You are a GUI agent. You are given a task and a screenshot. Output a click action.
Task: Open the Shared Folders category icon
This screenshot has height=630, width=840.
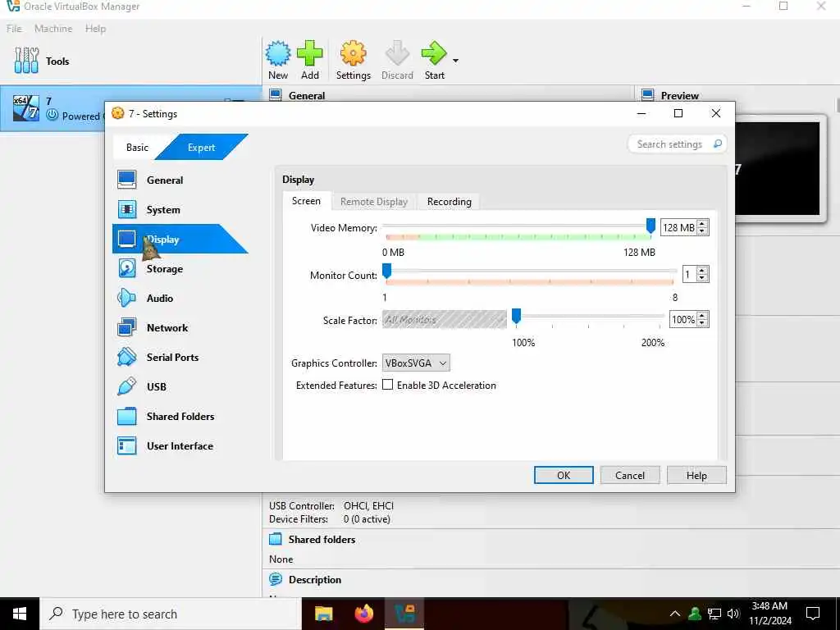click(127, 416)
